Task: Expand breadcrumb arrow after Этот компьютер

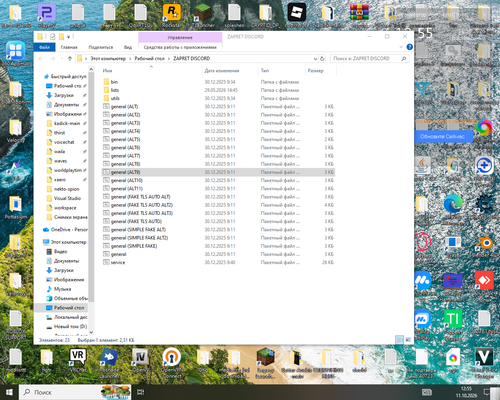Action: click(x=130, y=59)
